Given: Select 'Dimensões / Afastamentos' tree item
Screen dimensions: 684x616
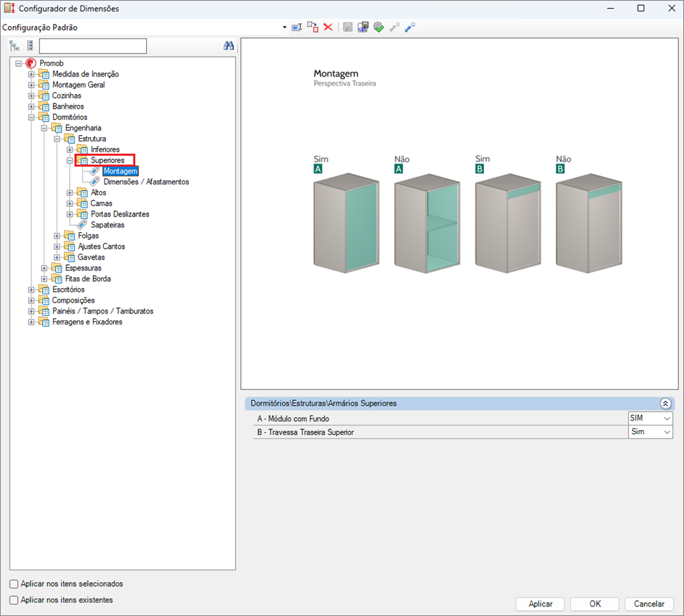Looking at the screenshot, I should point(146,182).
